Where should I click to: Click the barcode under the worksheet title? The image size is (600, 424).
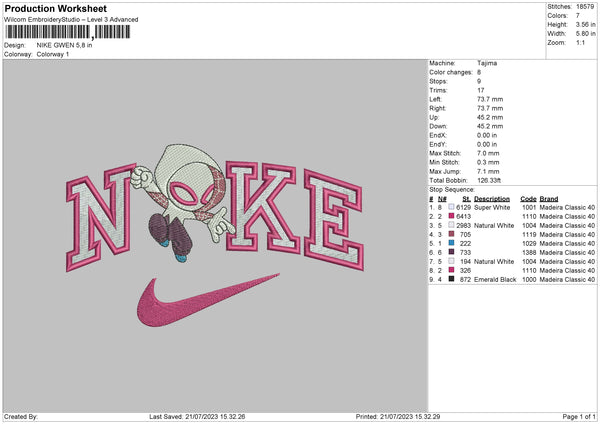[x=68, y=32]
